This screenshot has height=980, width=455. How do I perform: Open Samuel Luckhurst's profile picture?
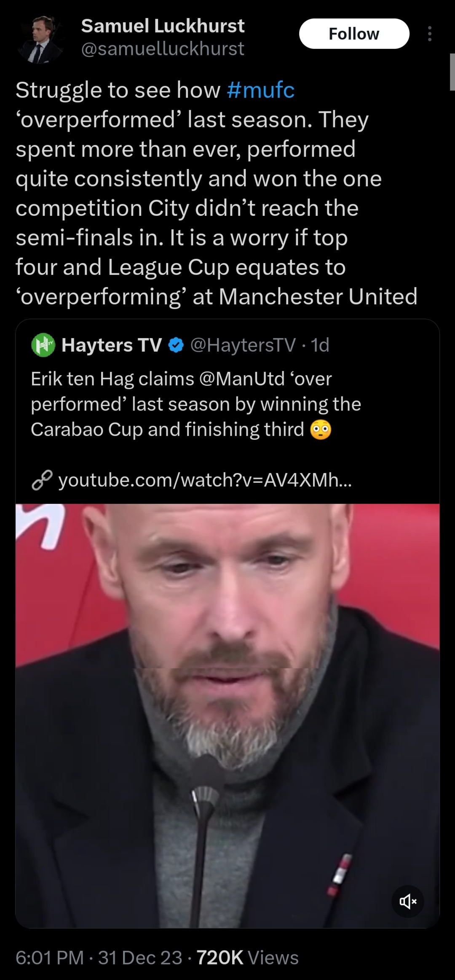[40, 40]
